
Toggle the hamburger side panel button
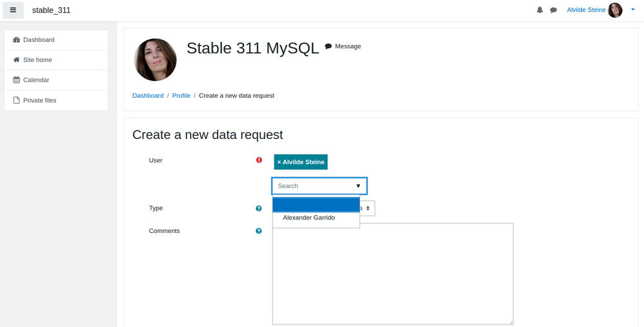click(x=13, y=10)
